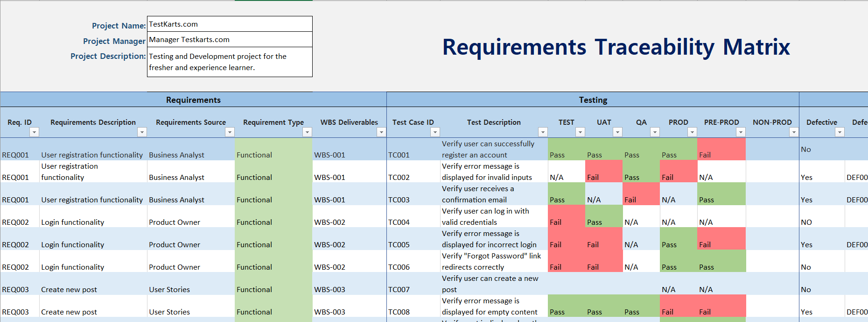Select 'Verify user receives a confirmation email' cell

[x=494, y=194]
